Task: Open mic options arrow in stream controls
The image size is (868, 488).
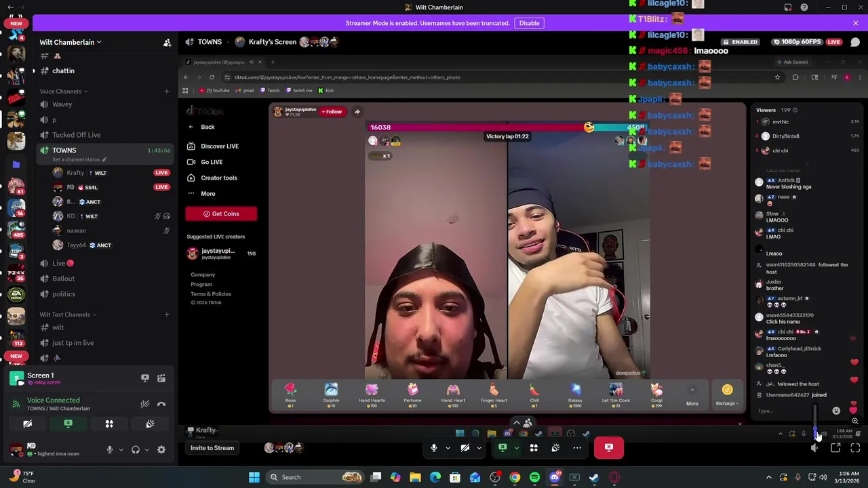Action: (448, 447)
